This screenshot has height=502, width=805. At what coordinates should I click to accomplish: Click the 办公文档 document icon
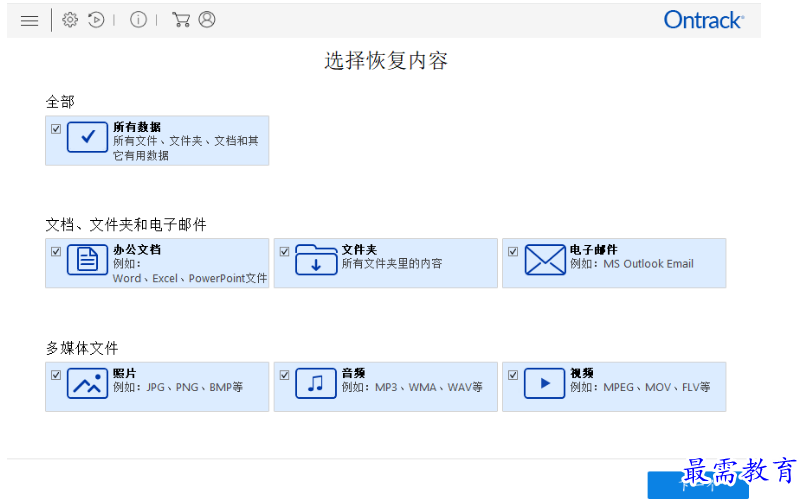tap(87, 260)
